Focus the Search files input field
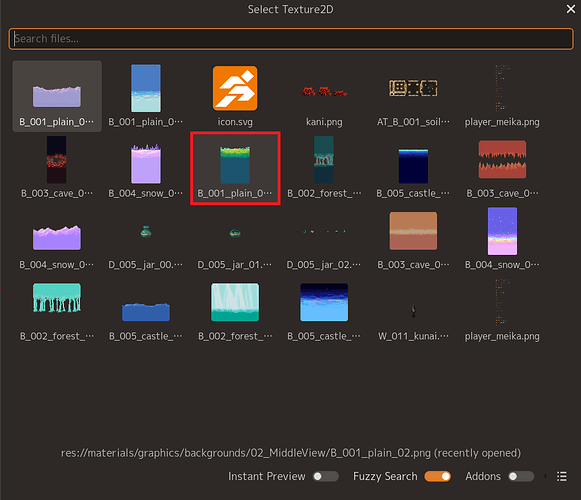This screenshot has width=581, height=500. [291, 39]
